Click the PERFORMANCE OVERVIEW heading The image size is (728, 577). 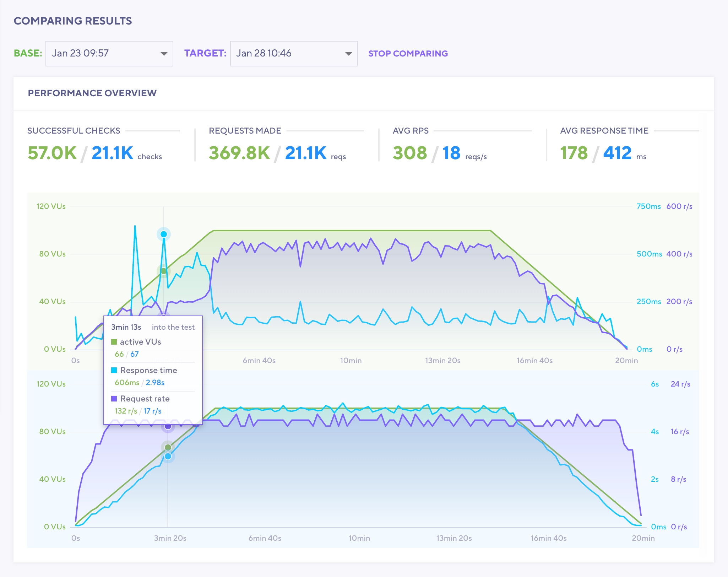point(92,93)
